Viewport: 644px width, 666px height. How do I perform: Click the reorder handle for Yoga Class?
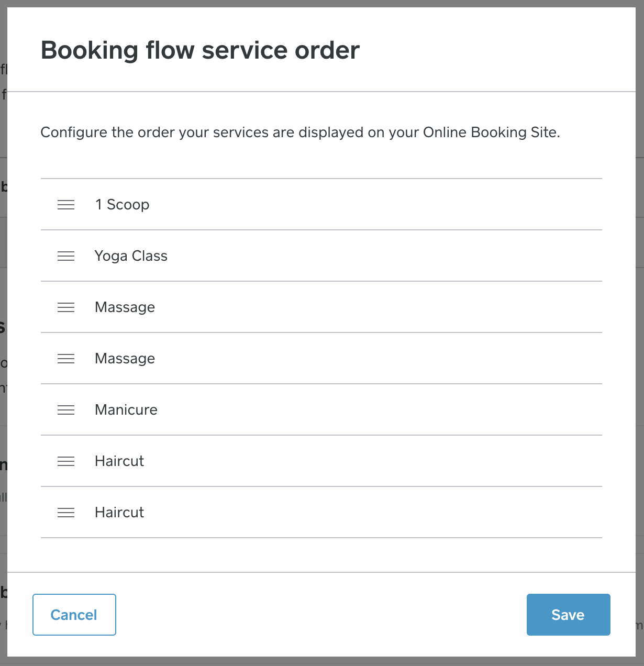point(66,256)
